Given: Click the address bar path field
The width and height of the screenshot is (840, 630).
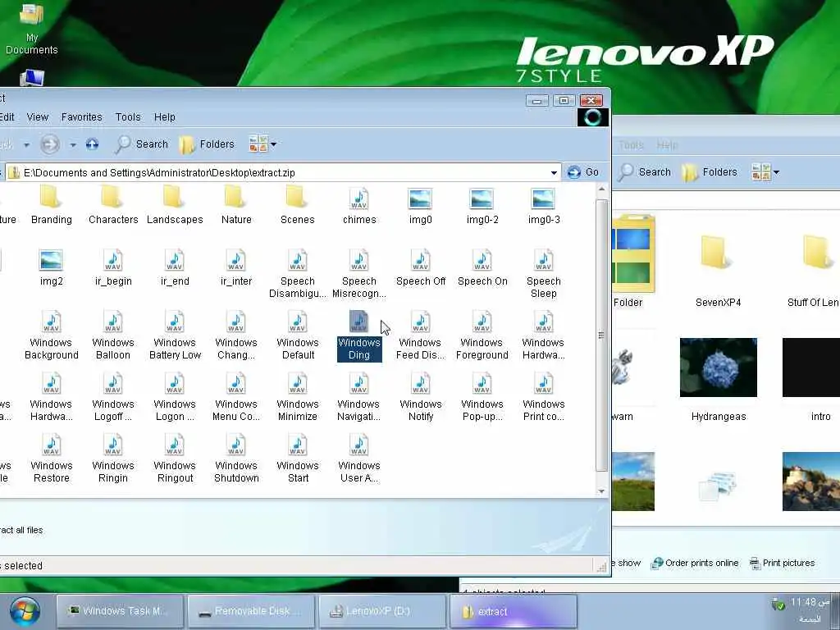Looking at the screenshot, I should click(284, 172).
